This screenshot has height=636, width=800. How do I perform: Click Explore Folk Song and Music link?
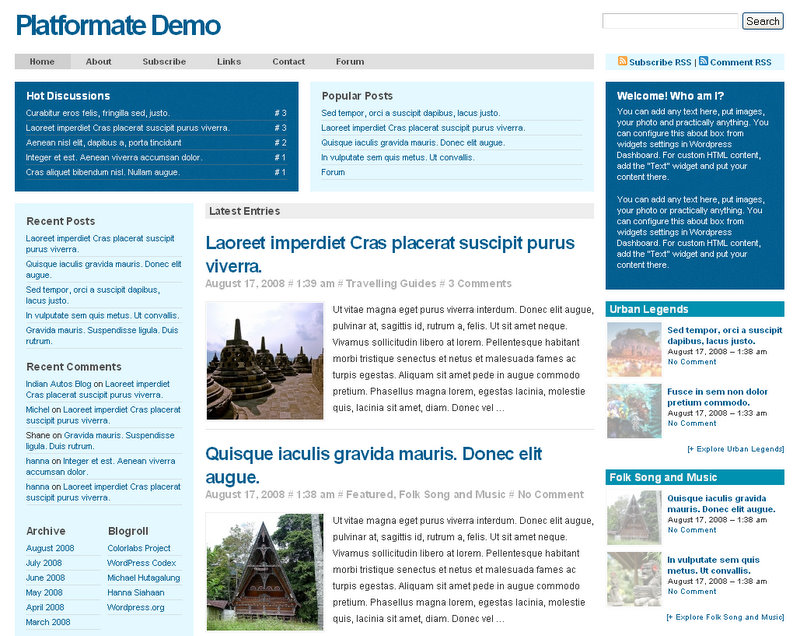point(725,617)
